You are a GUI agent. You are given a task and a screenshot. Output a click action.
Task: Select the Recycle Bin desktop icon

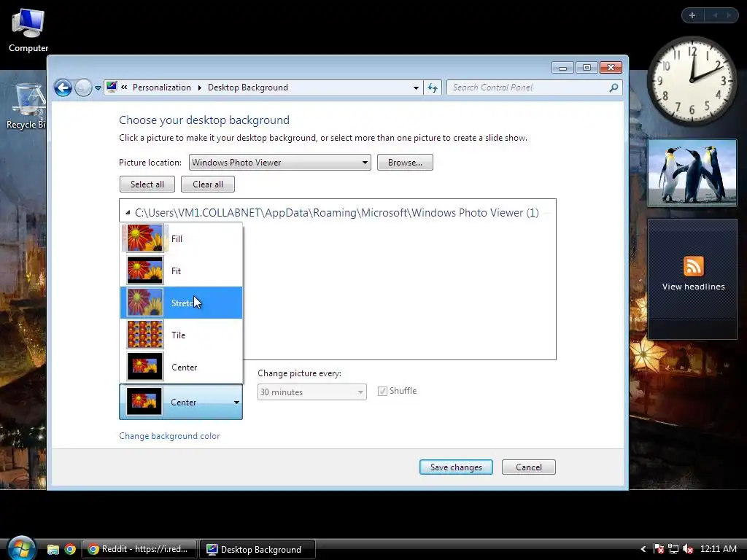point(26,106)
